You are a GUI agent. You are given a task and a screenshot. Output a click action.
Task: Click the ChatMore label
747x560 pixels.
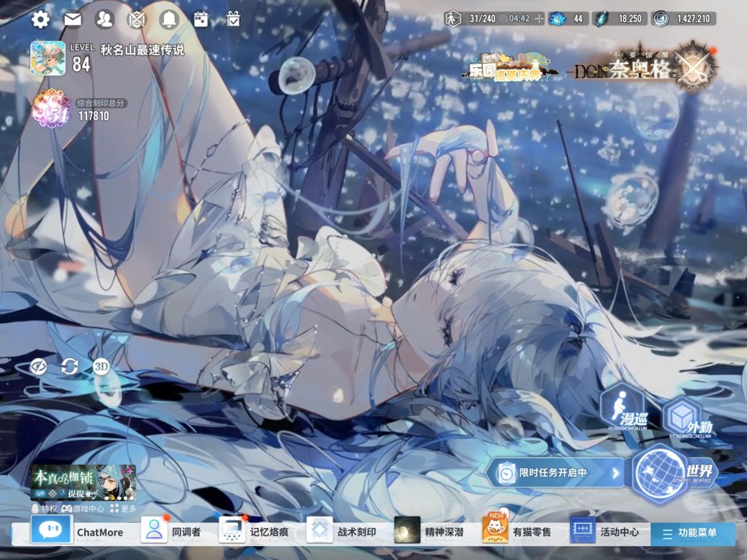(100, 532)
